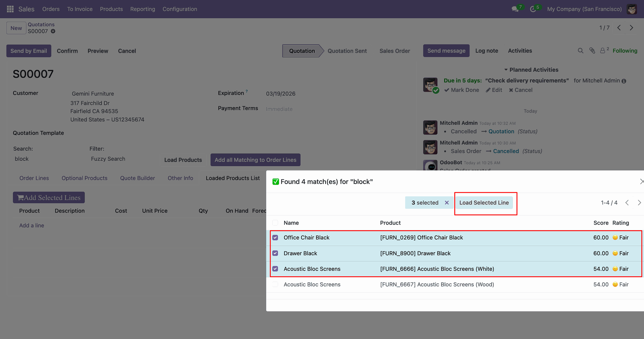This screenshot has width=644, height=339.
Task: Click the OdooBot avatar
Action: click(x=430, y=165)
